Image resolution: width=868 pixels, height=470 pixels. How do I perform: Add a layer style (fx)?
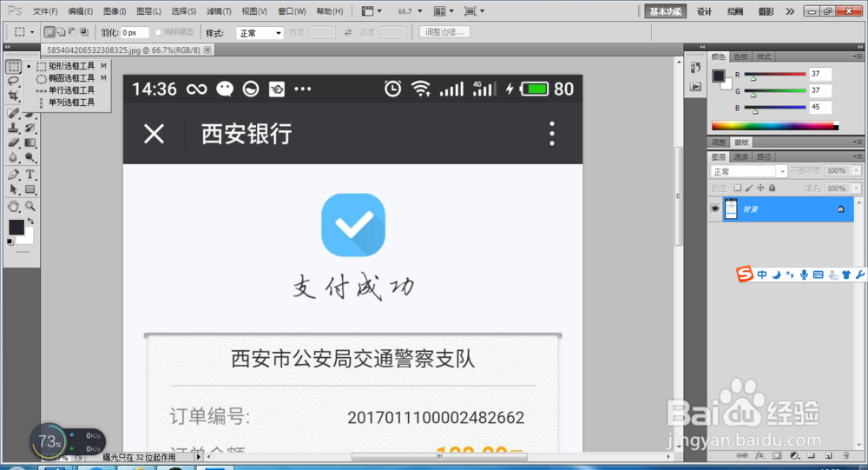pyautogui.click(x=759, y=455)
